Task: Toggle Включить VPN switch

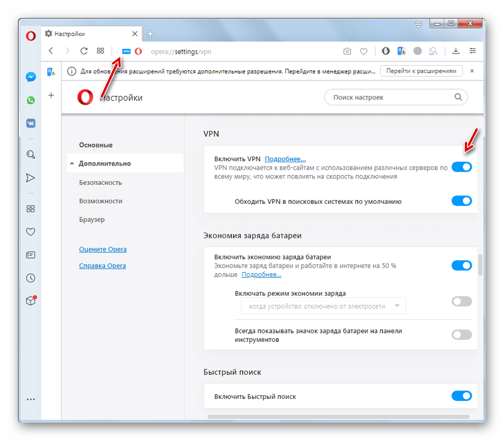Action: click(x=462, y=167)
